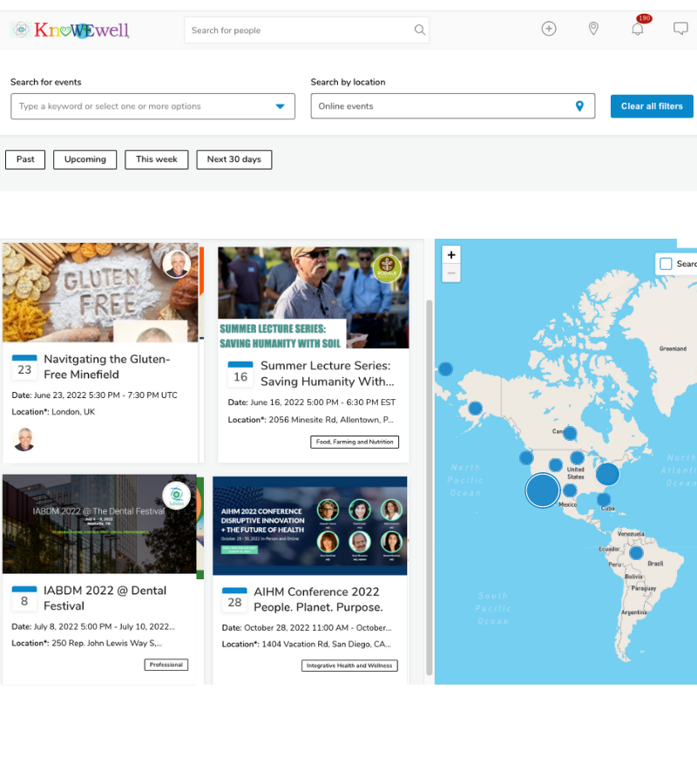Click calendar date 23 icon
697x784 pixels.
(x=24, y=368)
